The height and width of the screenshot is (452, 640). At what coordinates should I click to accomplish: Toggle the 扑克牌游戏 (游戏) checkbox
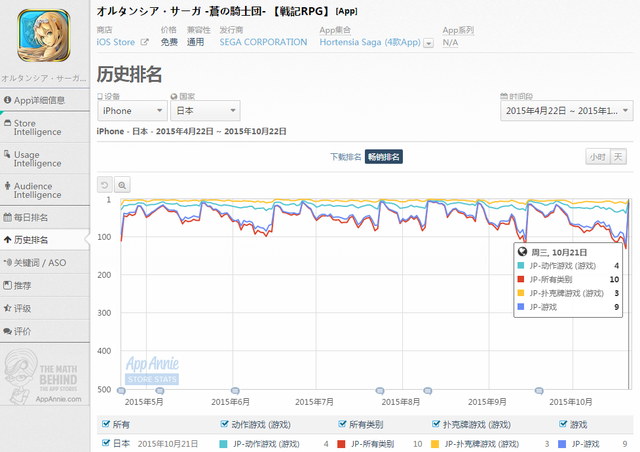[436, 423]
